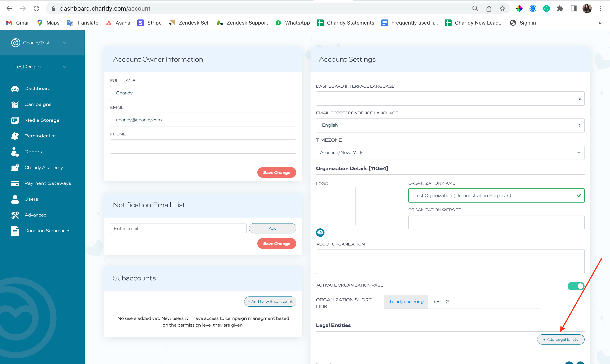Select Campaigns in the sidebar menu
The width and height of the screenshot is (610, 364).
pos(38,105)
